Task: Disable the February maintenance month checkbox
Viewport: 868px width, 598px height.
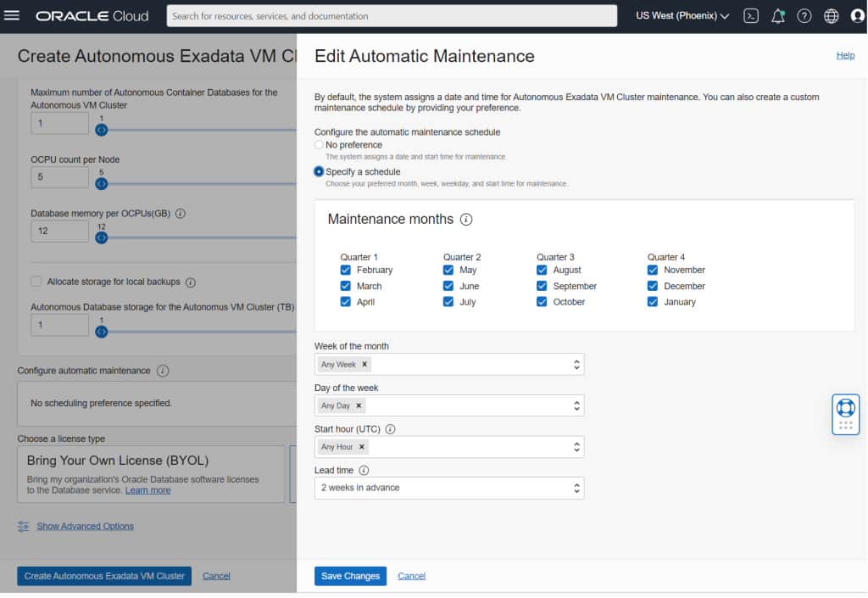Action: (x=345, y=270)
